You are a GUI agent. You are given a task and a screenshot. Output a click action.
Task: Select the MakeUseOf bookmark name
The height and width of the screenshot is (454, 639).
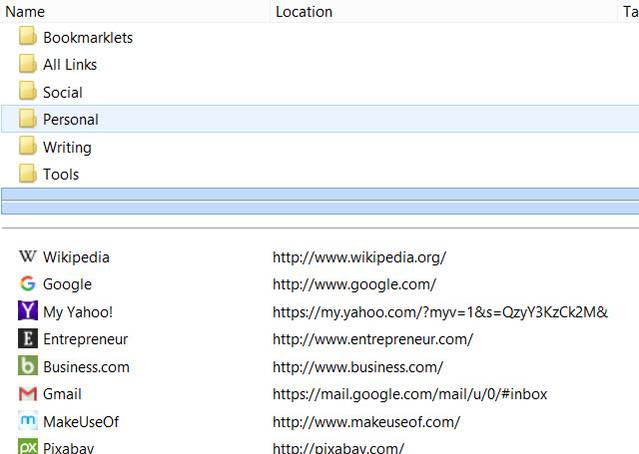81,422
